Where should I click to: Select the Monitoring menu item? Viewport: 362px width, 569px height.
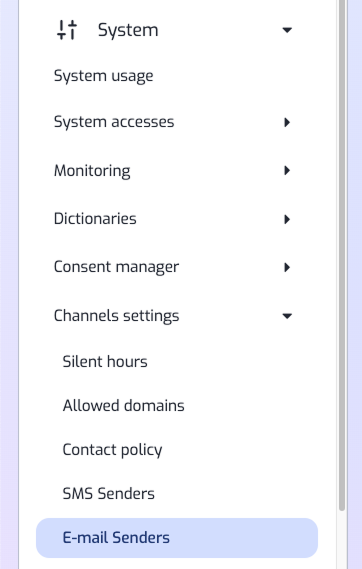point(92,171)
